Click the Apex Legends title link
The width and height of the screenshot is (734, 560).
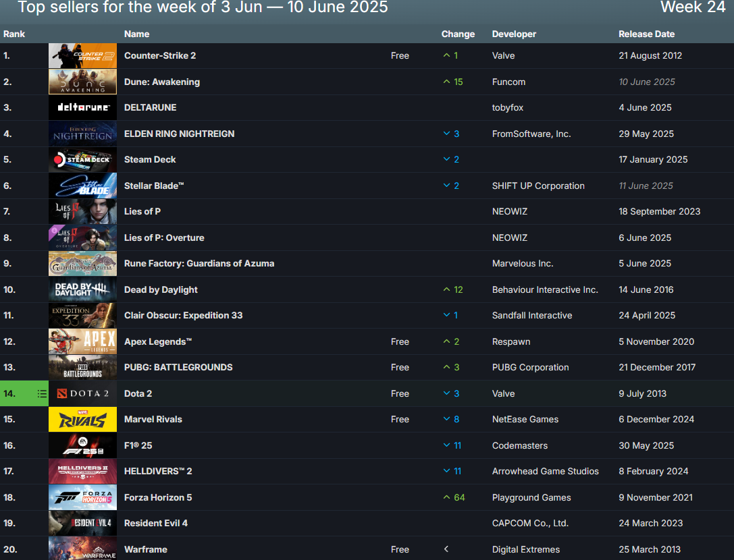click(x=158, y=341)
